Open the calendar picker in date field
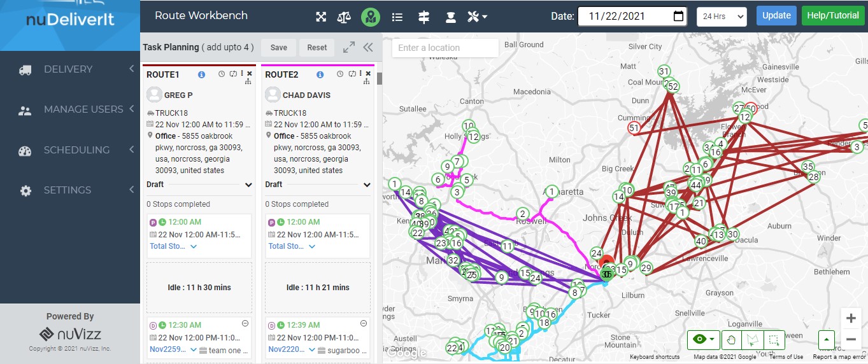This screenshot has height=364, width=868. (x=679, y=17)
